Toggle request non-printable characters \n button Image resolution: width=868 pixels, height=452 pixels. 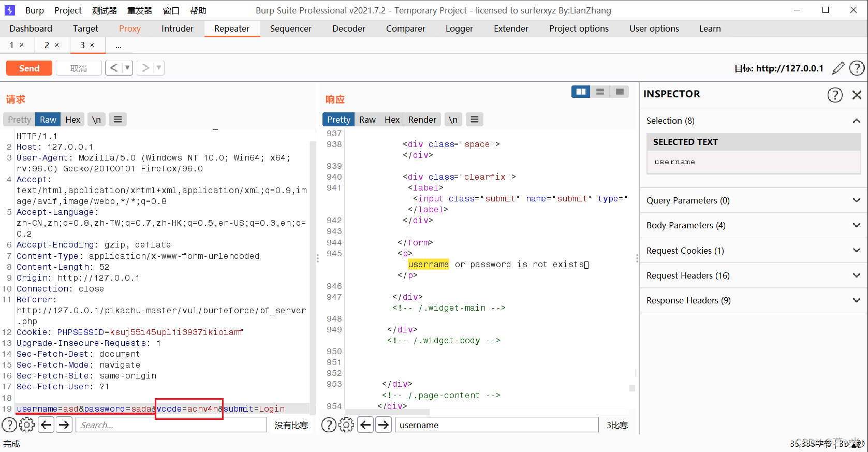[x=96, y=120]
